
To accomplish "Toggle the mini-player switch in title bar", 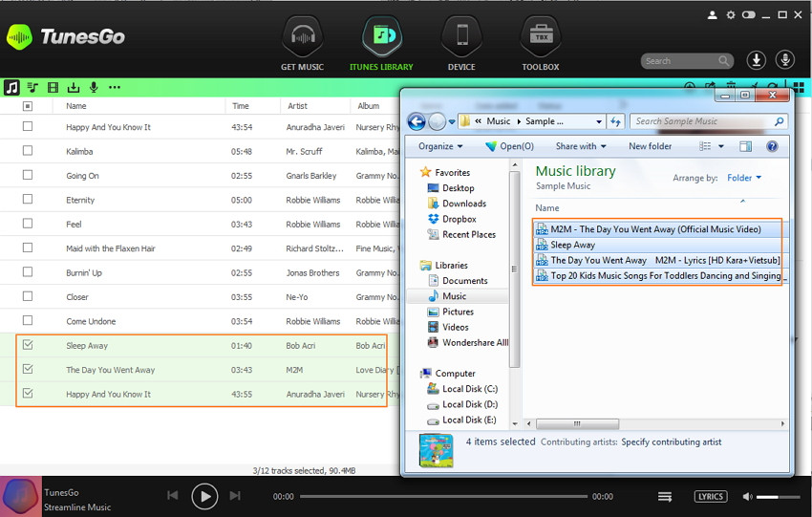I will click(748, 15).
